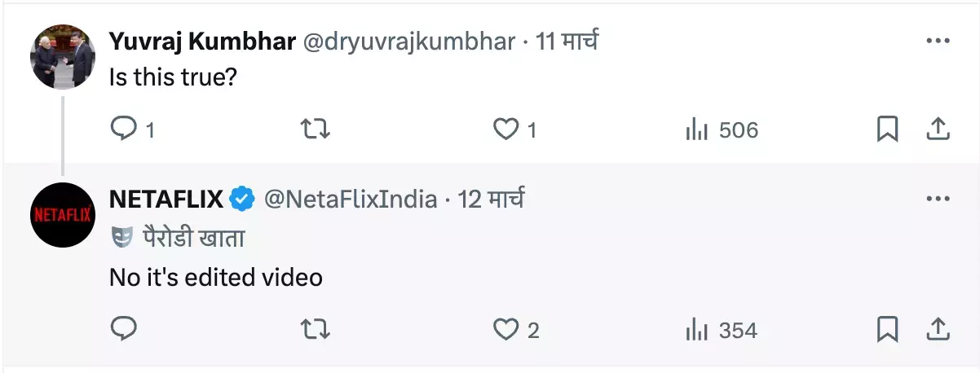Click the NETAFLIX blue verified badge
This screenshot has width=980, height=373.
coord(242,199)
